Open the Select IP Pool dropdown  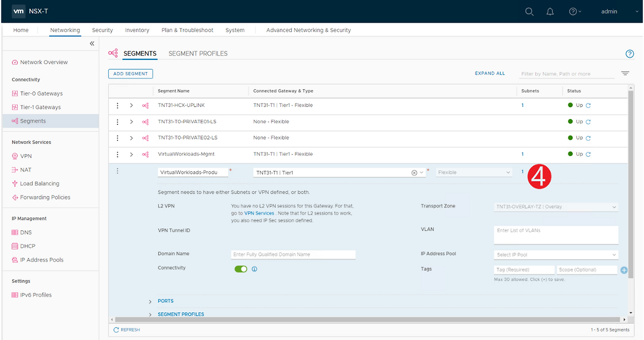pos(556,255)
